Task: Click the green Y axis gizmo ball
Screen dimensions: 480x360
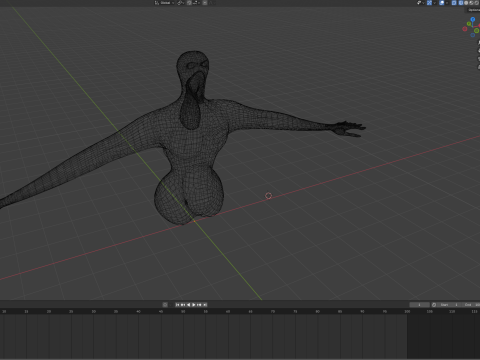Action: 469,24
